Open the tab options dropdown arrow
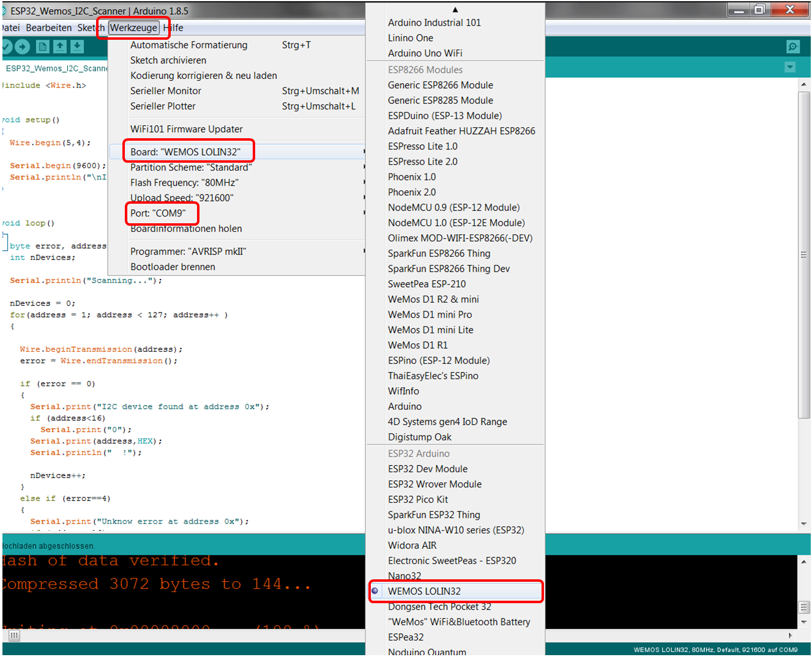 pos(790,67)
